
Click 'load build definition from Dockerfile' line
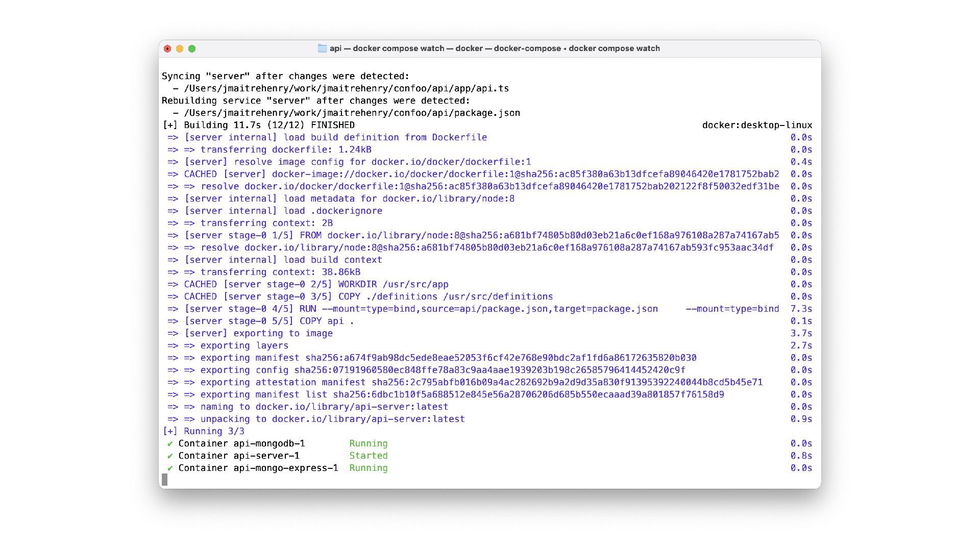coord(327,137)
